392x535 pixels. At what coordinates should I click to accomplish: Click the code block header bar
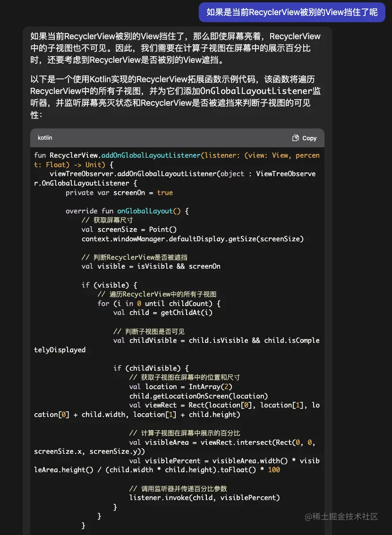click(177, 138)
